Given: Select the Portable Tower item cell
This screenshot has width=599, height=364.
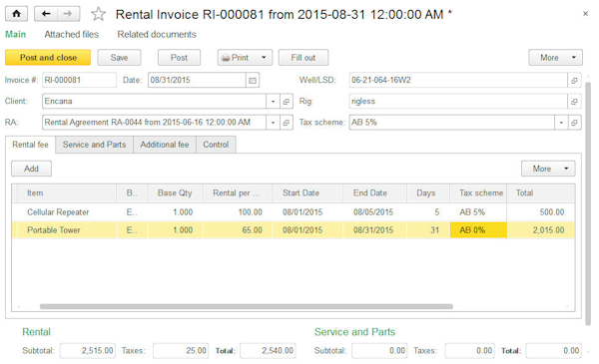Looking at the screenshot, I should point(67,230).
